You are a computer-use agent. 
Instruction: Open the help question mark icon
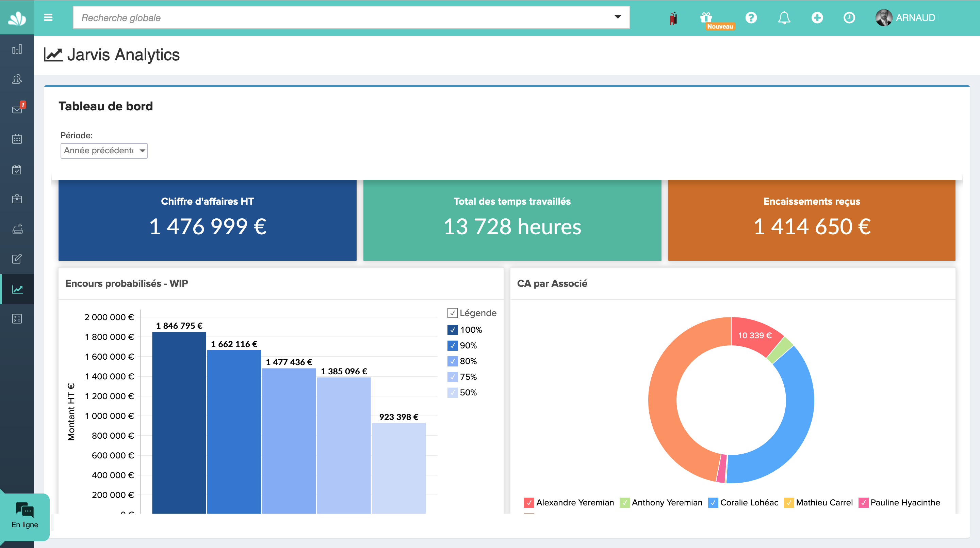pyautogui.click(x=751, y=17)
